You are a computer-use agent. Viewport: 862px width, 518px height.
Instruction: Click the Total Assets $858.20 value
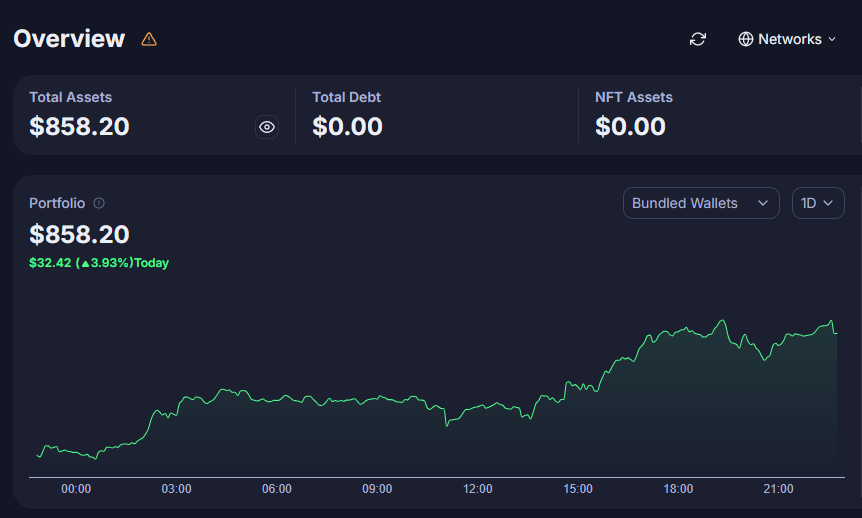79,126
